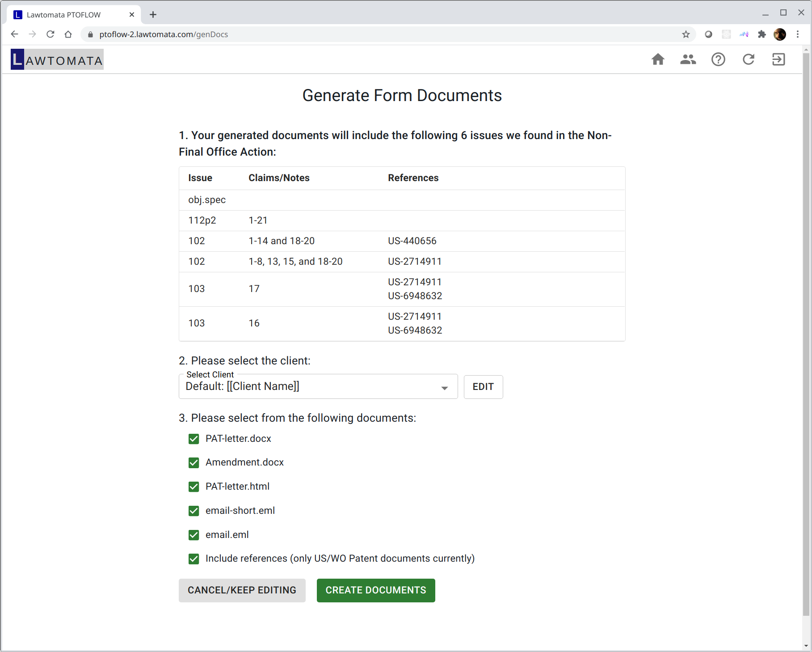Click the obj.spec issue row
The width and height of the screenshot is (812, 652).
click(402, 200)
